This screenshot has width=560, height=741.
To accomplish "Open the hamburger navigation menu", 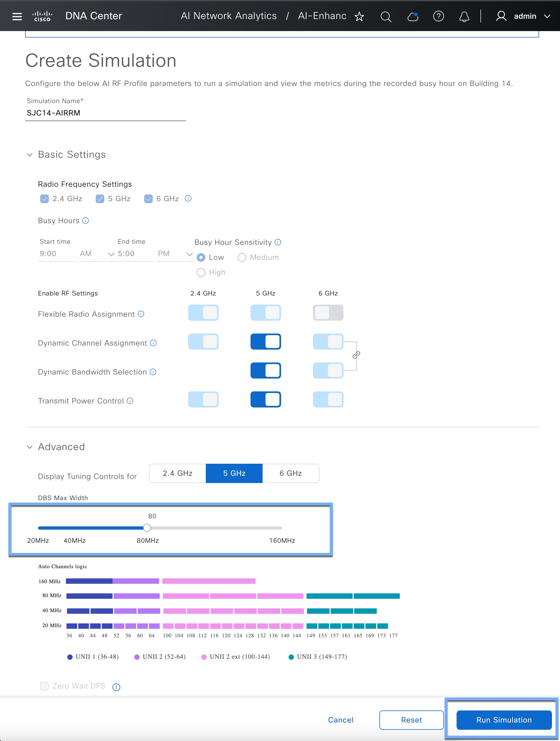I will click(17, 16).
